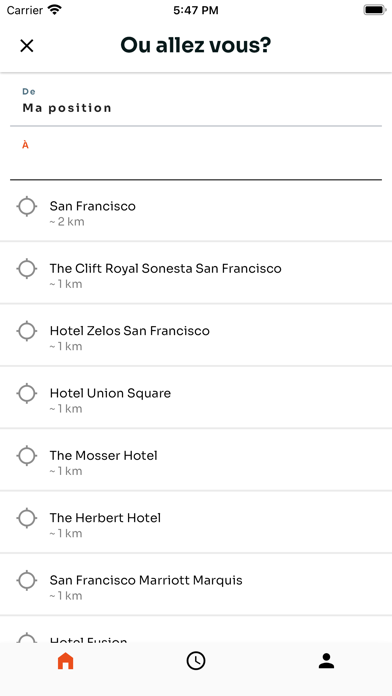The height and width of the screenshot is (696, 392).
Task: Tap location icon beside The Herbert Hotel
Action: coord(27,518)
